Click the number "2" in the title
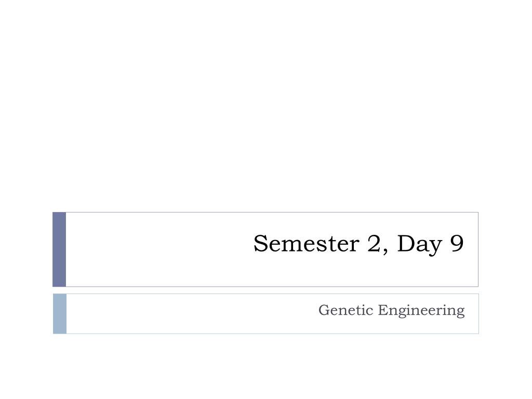This screenshot has height=399, width=532. click(374, 243)
